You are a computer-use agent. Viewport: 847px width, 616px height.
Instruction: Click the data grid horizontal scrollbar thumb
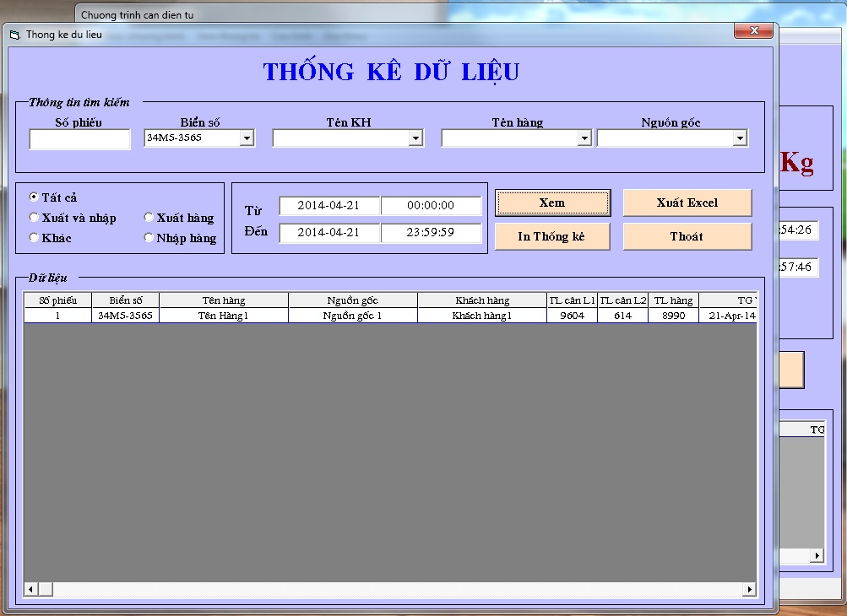[x=46, y=589]
